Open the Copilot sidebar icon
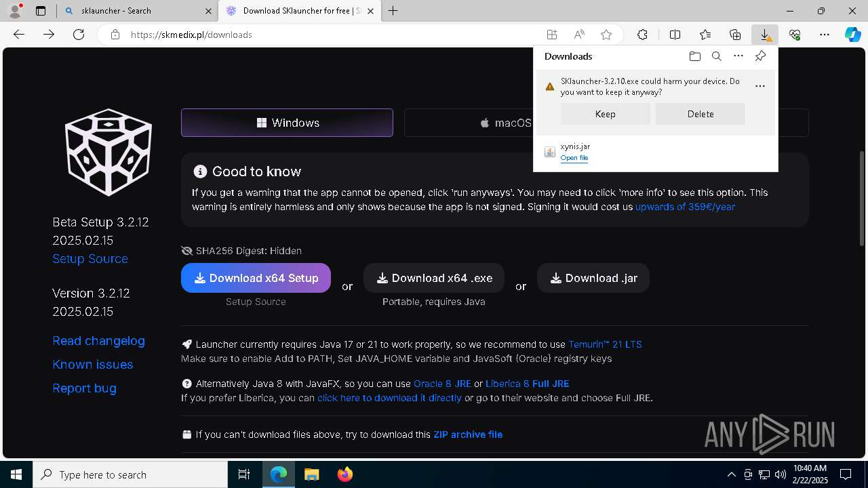 pyautogui.click(x=853, y=35)
